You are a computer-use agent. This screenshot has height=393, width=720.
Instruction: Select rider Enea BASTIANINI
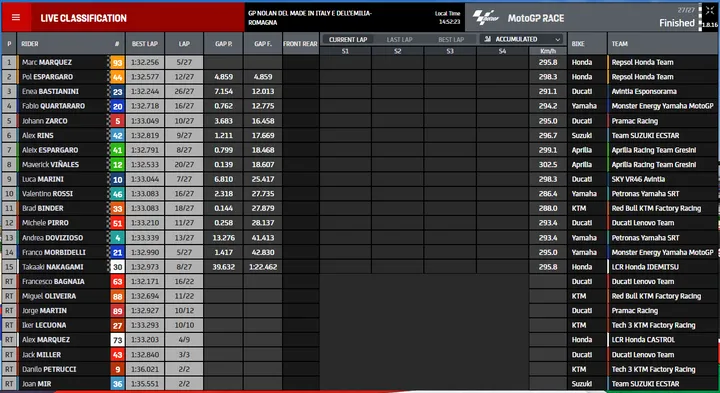[50, 91]
